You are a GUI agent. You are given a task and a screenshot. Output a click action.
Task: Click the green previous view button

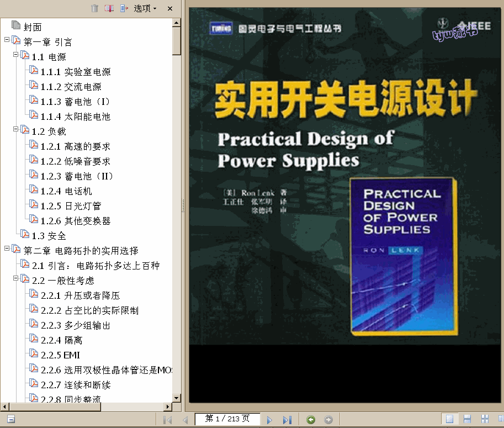click(311, 420)
